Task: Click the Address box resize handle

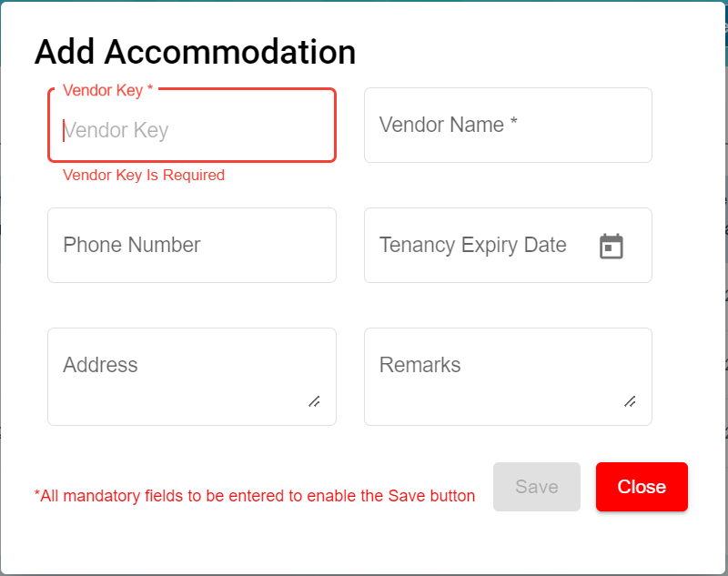Action: pos(314,401)
